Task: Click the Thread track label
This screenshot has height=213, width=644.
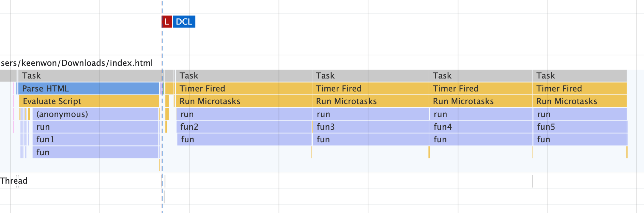Action: tap(14, 181)
